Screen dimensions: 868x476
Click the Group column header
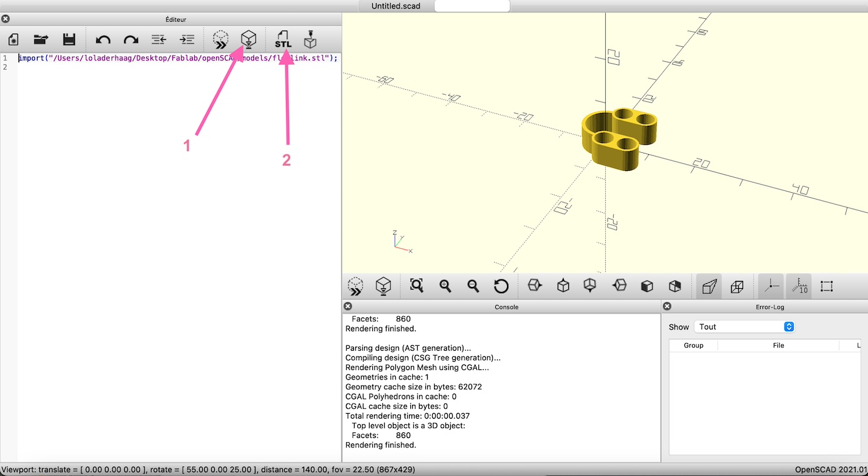coord(693,345)
